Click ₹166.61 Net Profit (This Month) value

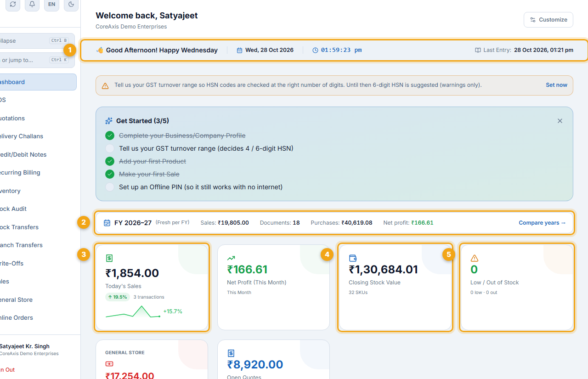[247, 269]
